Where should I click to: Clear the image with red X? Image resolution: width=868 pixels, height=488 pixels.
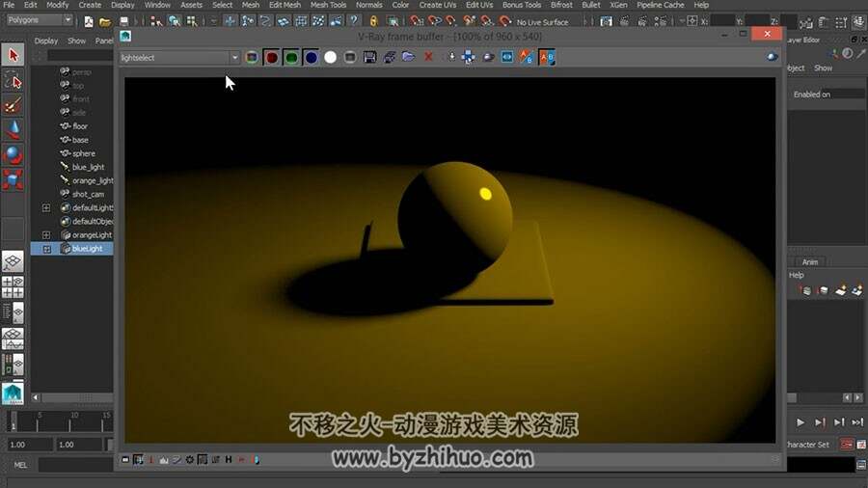[x=428, y=57]
